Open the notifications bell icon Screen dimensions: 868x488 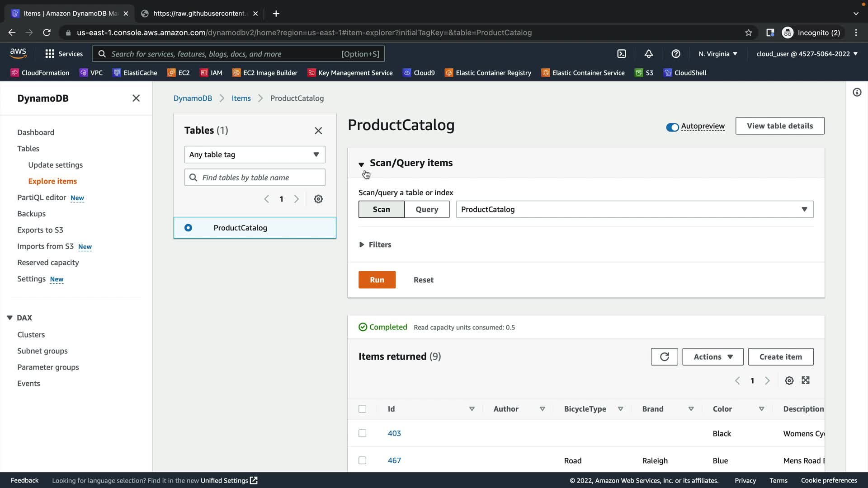[649, 54]
